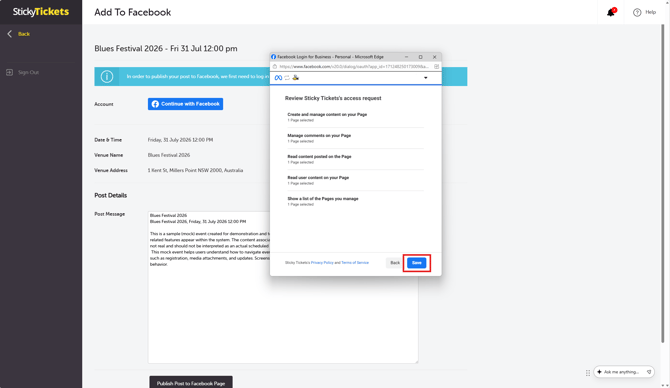Close the Facebook Login popup window
This screenshot has width=670, height=388.
tap(435, 57)
